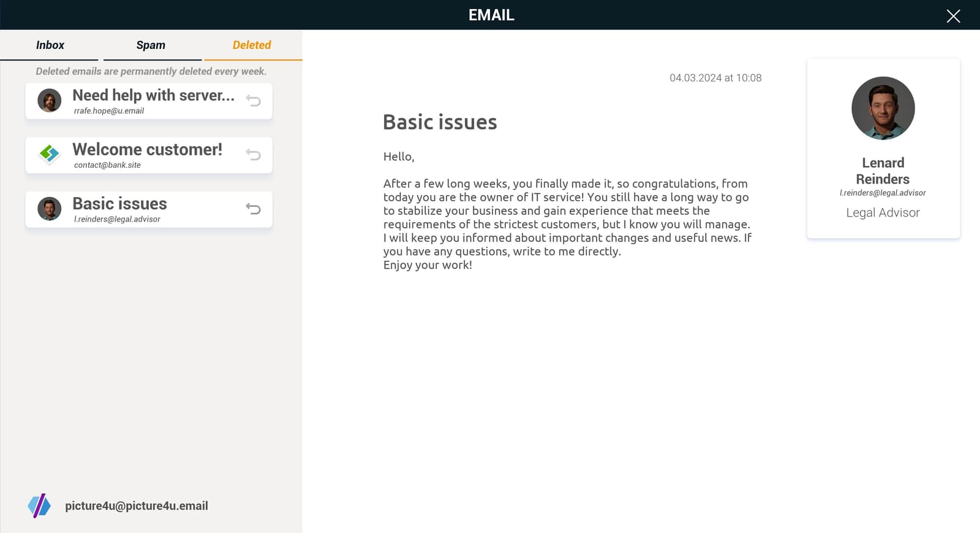Click the Legal Advisor title text
980x533 pixels.
tap(883, 212)
